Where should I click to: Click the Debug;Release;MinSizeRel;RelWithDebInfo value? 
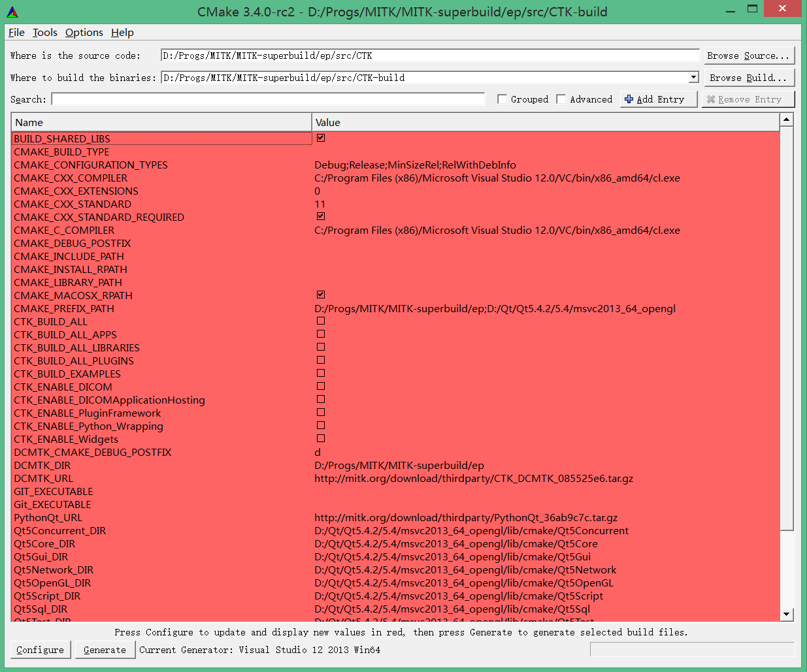tap(416, 165)
